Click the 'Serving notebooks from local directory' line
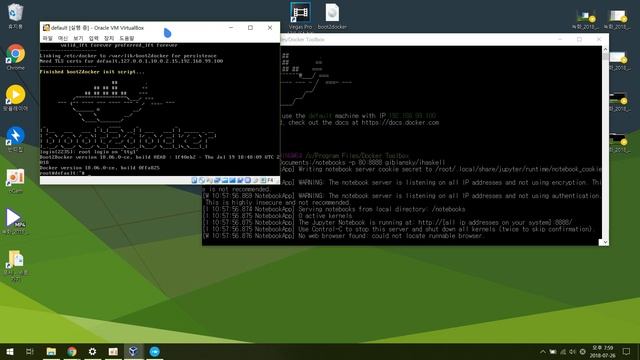The width and height of the screenshot is (640, 360). point(334,209)
